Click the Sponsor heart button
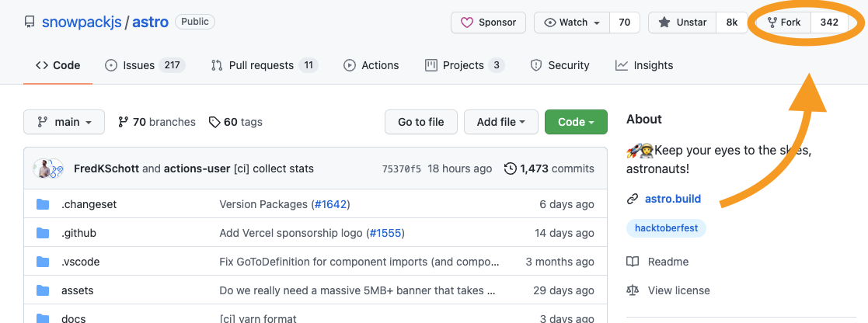The width and height of the screenshot is (868, 323). click(488, 23)
